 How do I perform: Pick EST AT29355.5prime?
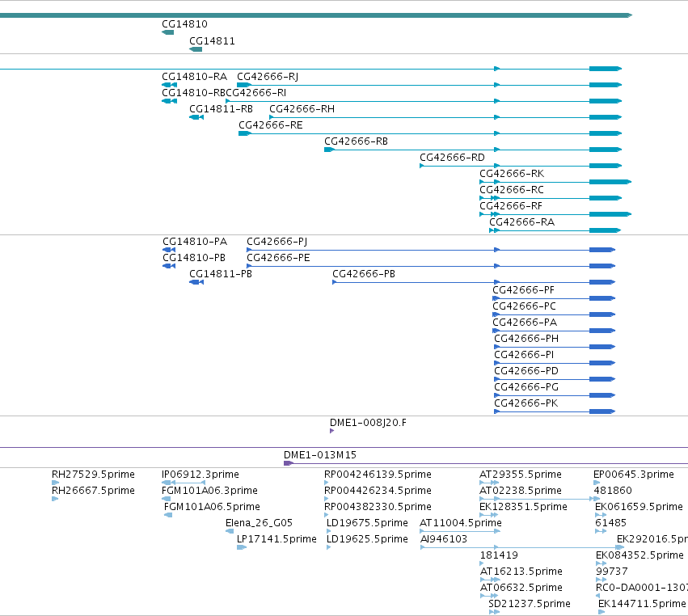point(521,475)
